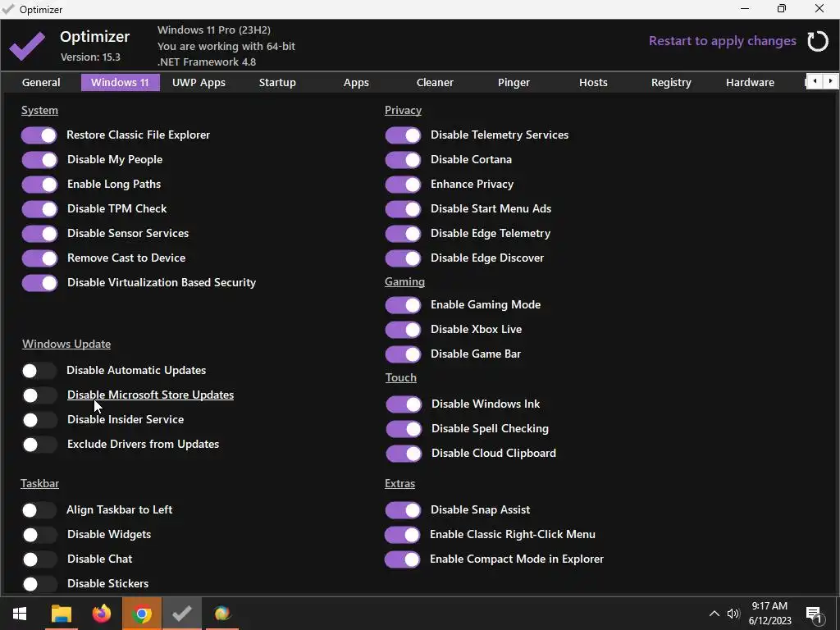Screen dimensions: 840x630
Task: Toggle Disable Windows Ink
Action: pyautogui.click(x=404, y=404)
